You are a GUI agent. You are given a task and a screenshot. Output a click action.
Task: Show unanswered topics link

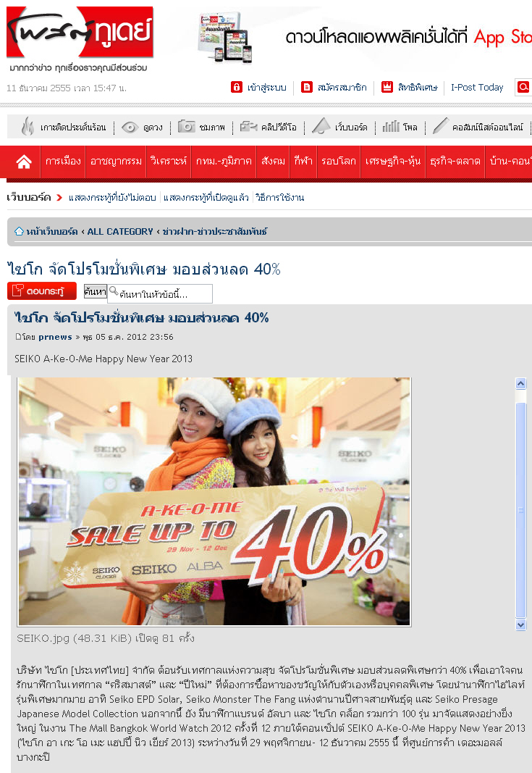pos(112,197)
